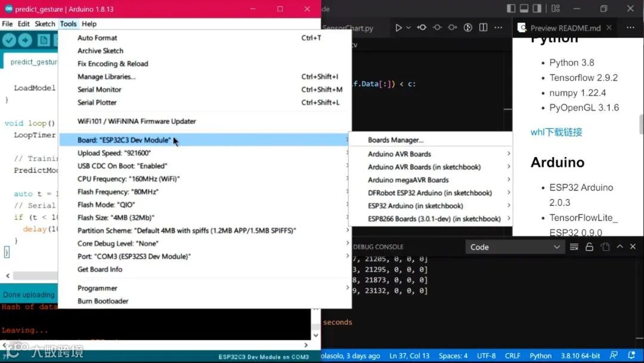Expand CPU Frequency 160MHz submenu

coord(205,179)
